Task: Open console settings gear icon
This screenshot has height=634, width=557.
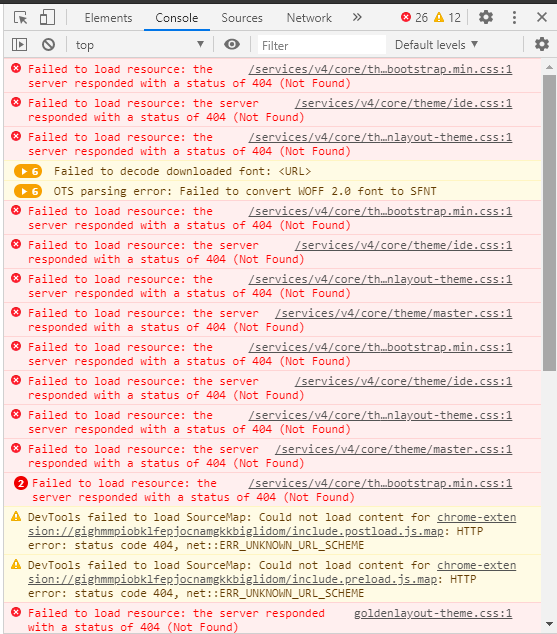Action: coord(542,44)
